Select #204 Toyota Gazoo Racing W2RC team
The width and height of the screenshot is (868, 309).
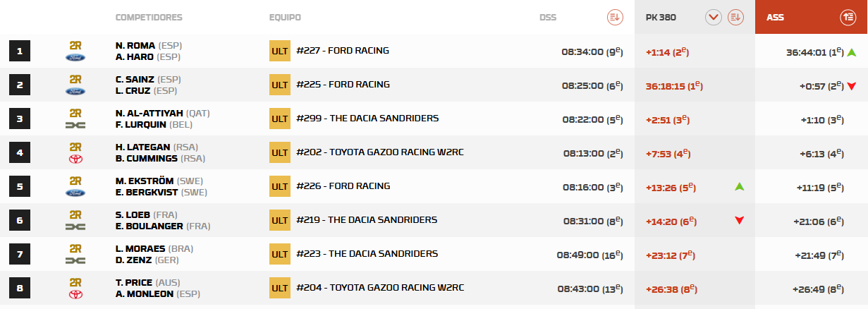coord(380,288)
